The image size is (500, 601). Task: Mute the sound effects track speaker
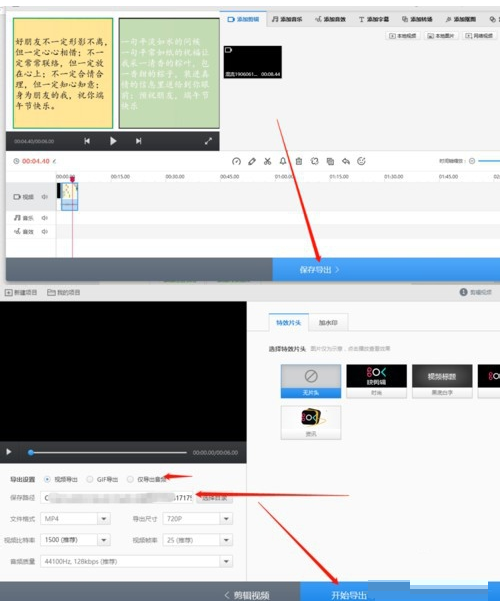45,232
